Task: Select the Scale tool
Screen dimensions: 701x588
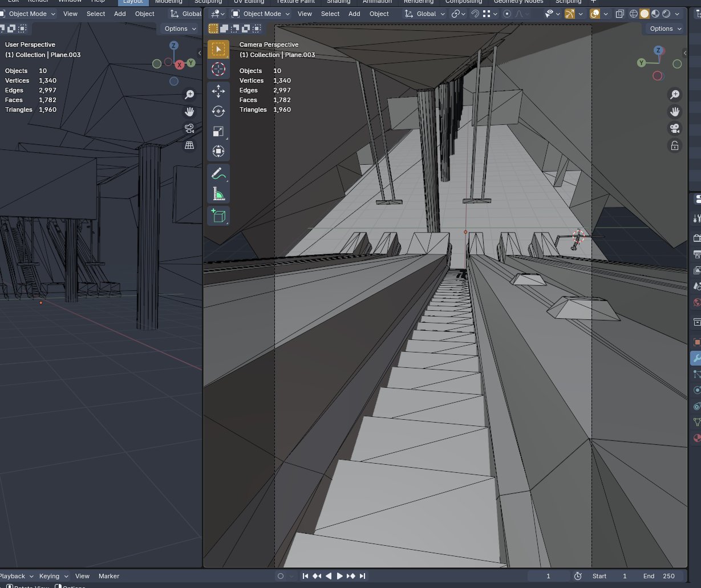Action: point(218,131)
